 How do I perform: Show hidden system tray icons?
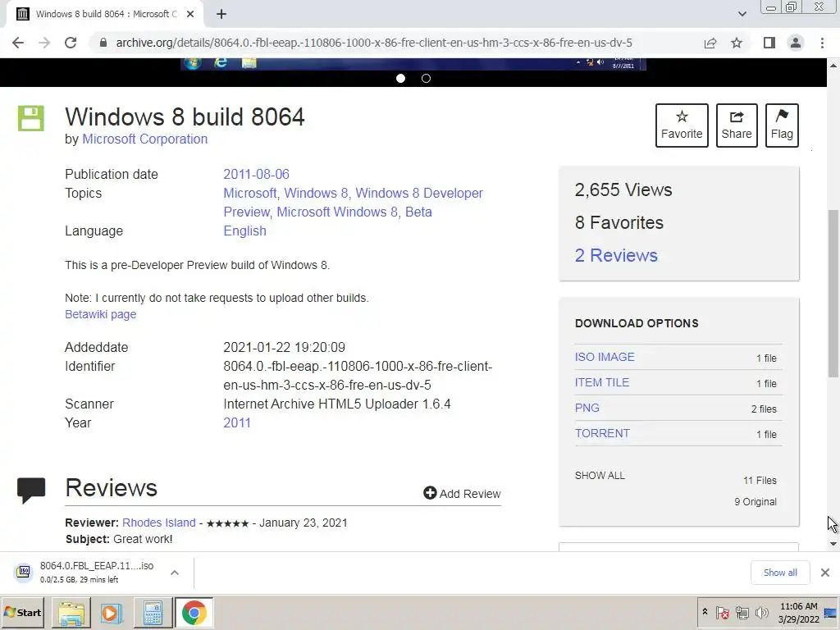705,612
